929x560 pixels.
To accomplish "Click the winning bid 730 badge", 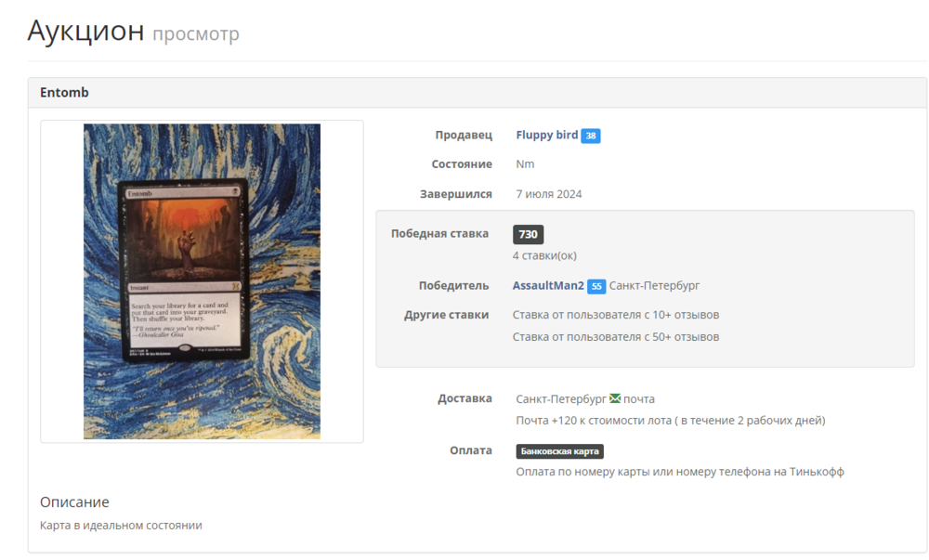I will click(x=528, y=234).
